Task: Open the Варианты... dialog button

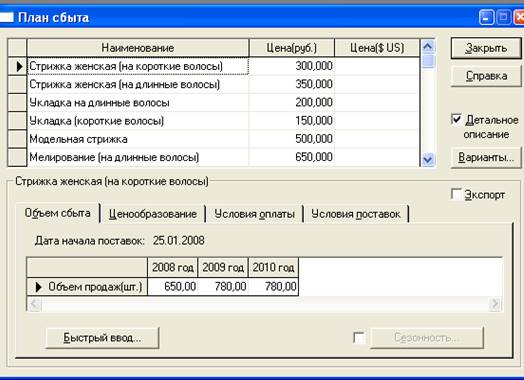Action: [x=486, y=157]
